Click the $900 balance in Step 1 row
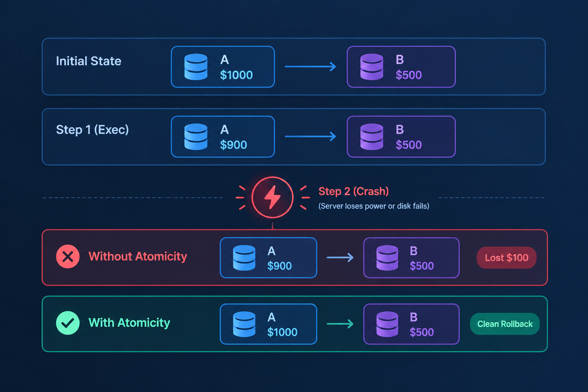Viewport: 588px width, 392px height. (x=234, y=145)
